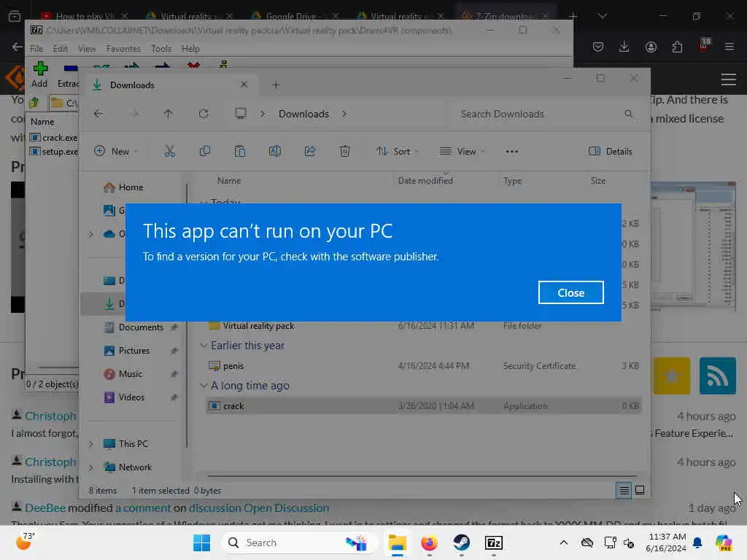Image resolution: width=747 pixels, height=560 pixels.
Task: Open Favorites menu in 7-Zip window
Action: click(123, 49)
